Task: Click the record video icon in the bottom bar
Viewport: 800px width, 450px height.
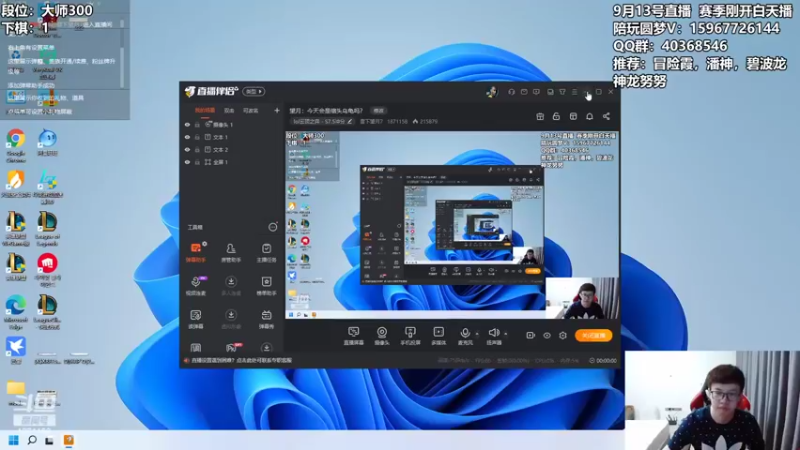Action: click(x=531, y=335)
